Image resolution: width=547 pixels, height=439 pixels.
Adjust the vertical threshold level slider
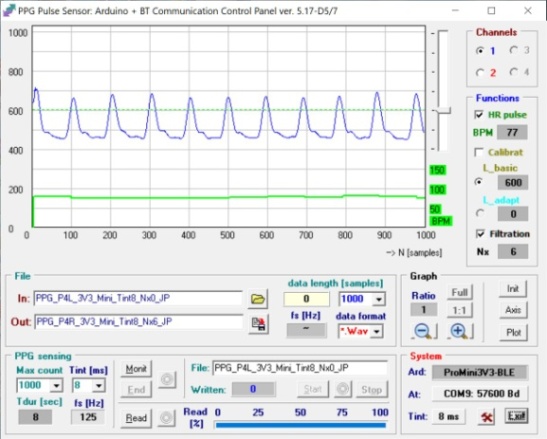tap(443, 111)
